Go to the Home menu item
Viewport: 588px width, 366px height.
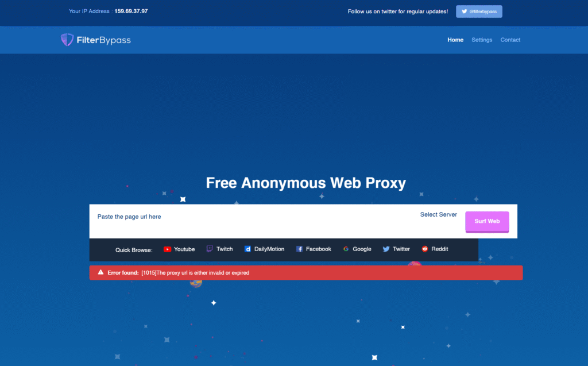coord(455,40)
